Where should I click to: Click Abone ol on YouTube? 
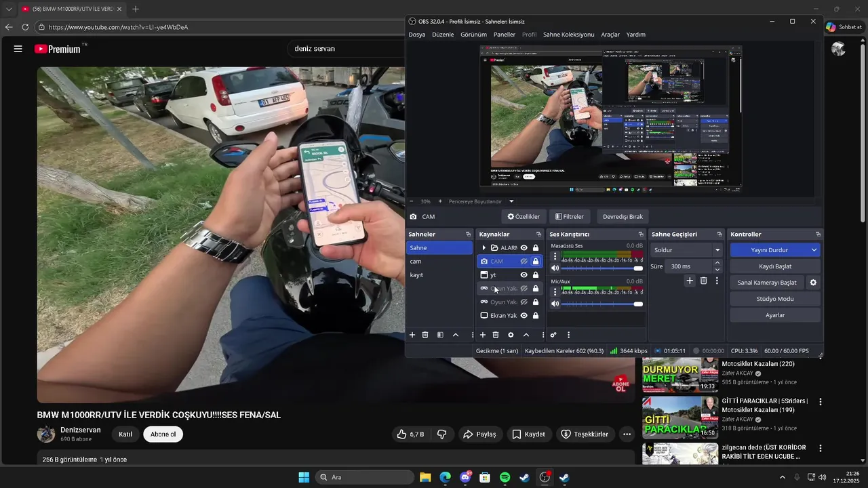tap(163, 434)
